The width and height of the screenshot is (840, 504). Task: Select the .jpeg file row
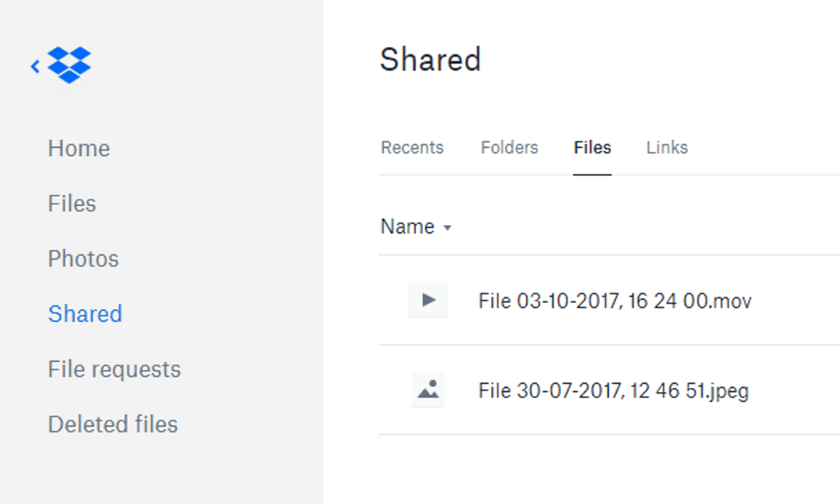tap(609, 390)
